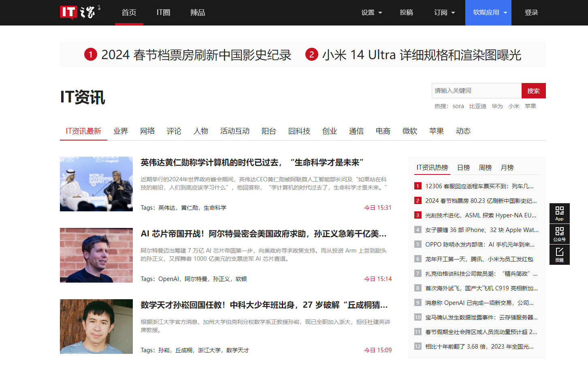Open ranked story about OPPO 陈明永内部信
Screen dimensions: 588x366
click(x=480, y=245)
